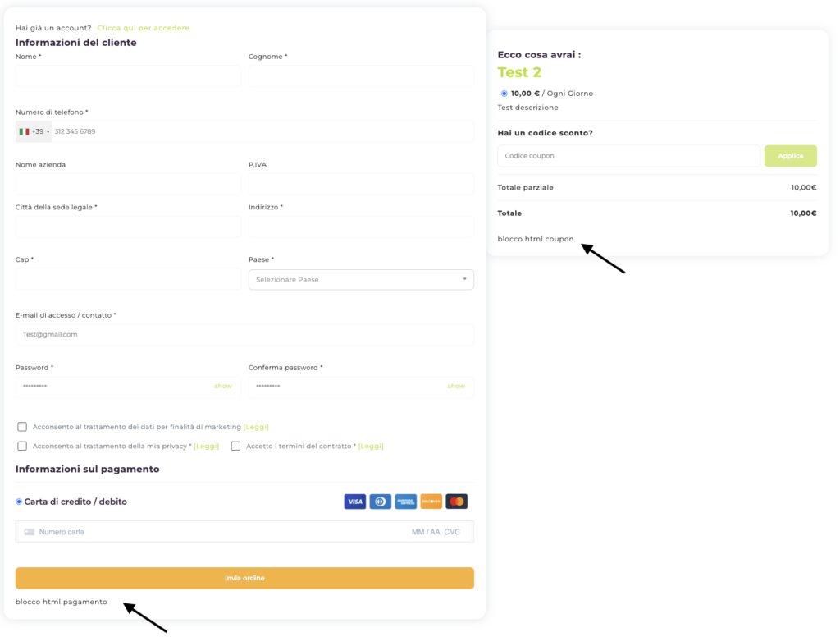Click the Italian flag country code selector
This screenshot has width=840, height=637.
click(x=34, y=131)
